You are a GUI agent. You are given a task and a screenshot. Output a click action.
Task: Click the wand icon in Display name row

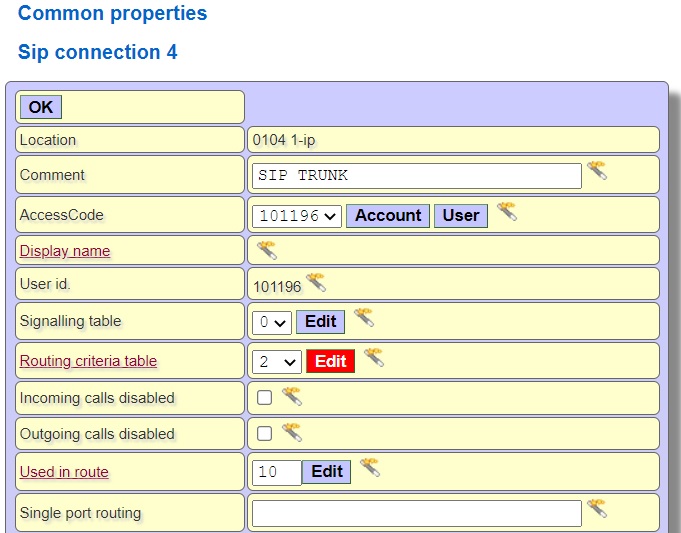(266, 249)
